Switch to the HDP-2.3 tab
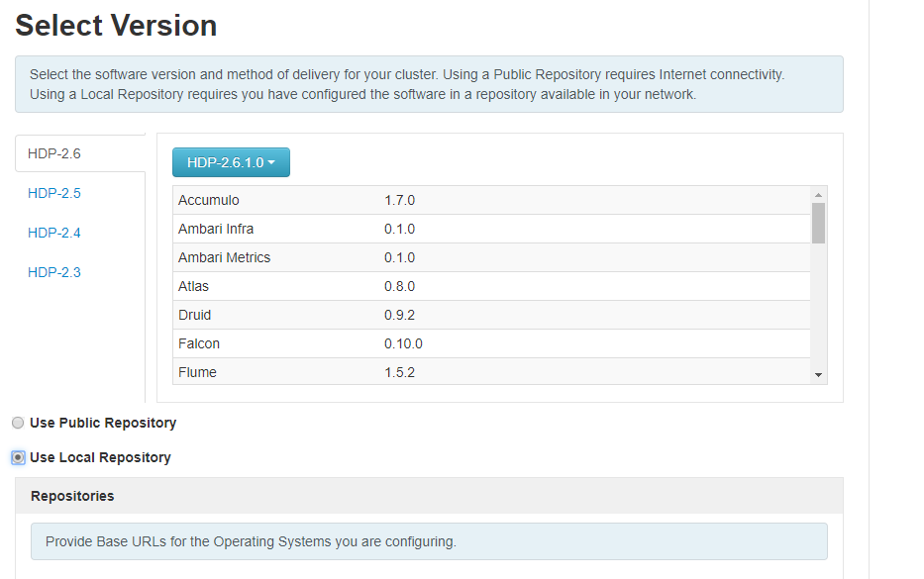 54,272
